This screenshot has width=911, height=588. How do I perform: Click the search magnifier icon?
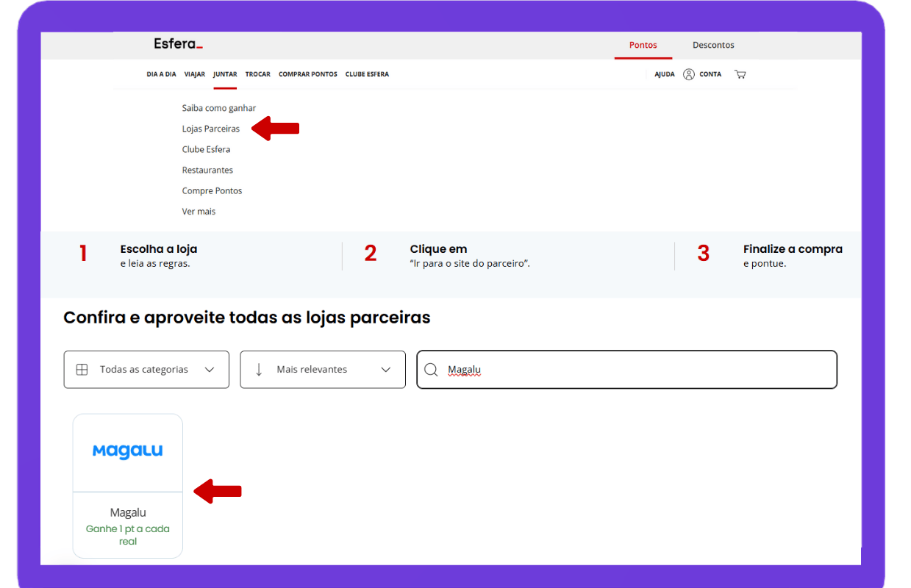click(x=432, y=370)
